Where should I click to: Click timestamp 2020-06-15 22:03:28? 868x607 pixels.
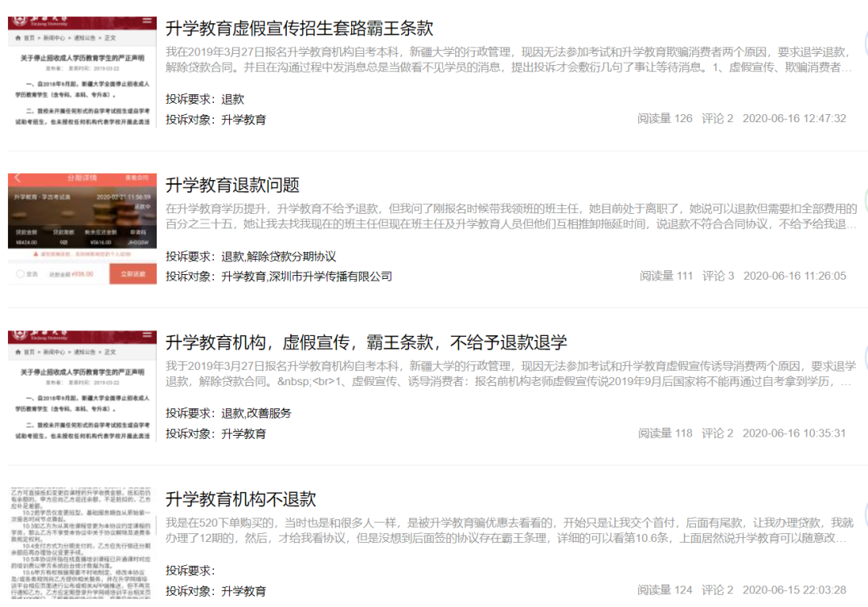794,590
